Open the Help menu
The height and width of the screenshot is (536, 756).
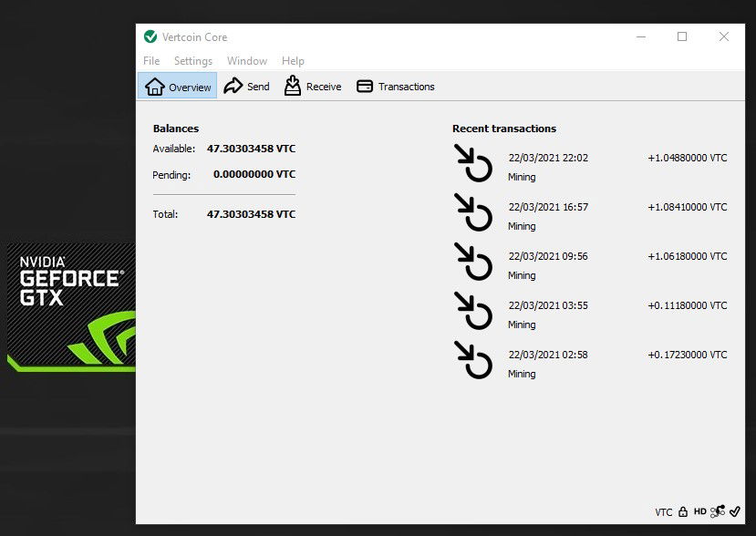[293, 61]
